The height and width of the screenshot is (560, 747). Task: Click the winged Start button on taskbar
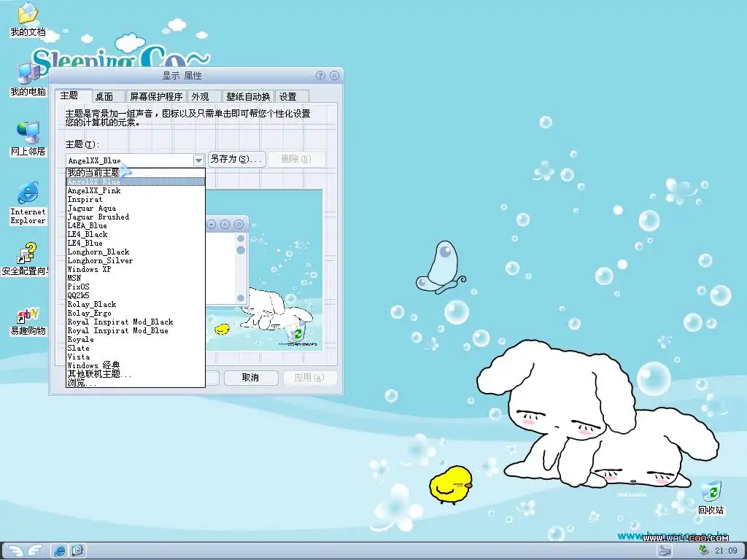(x=25, y=551)
